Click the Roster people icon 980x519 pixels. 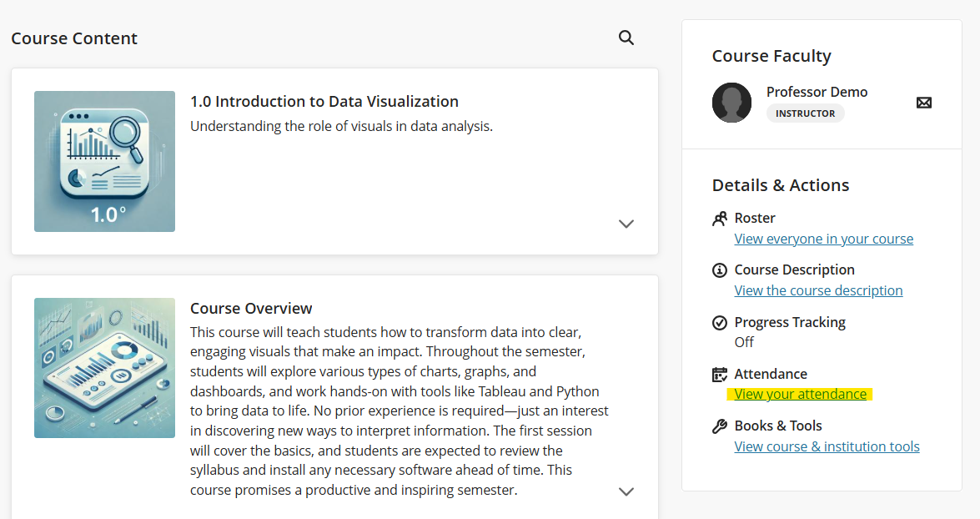click(x=720, y=219)
